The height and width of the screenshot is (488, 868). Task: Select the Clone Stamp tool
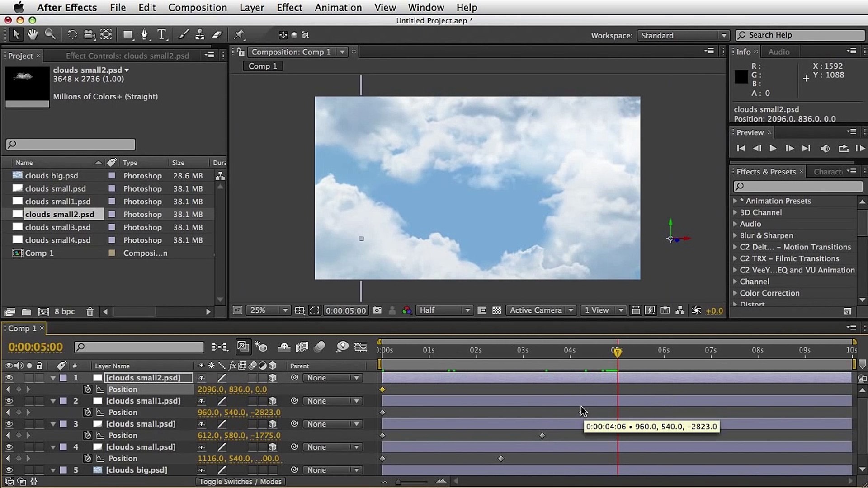coord(200,35)
